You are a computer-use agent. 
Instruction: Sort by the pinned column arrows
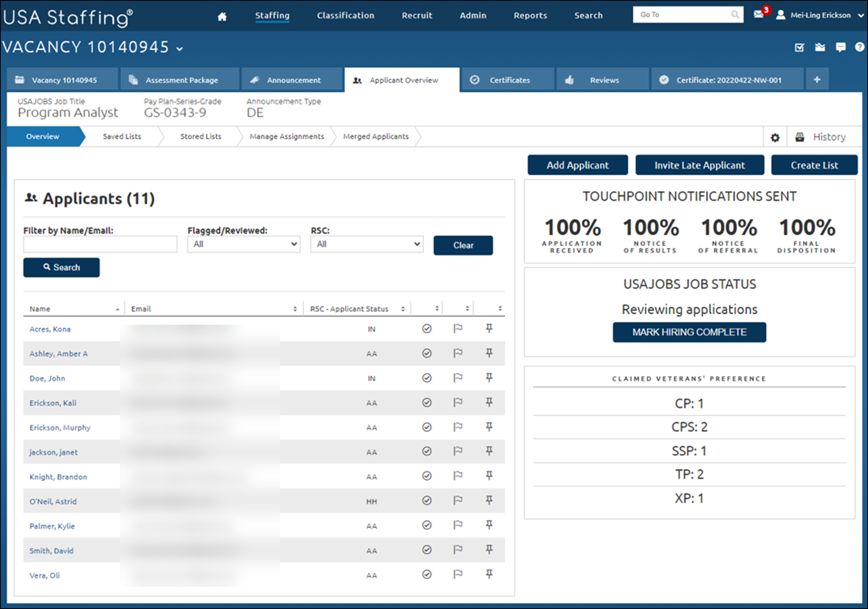500,309
